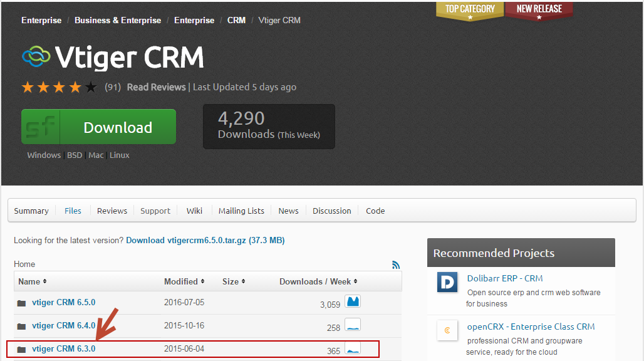View download stats chart for 6.5.0
The image size is (644, 361).
coord(353,301)
